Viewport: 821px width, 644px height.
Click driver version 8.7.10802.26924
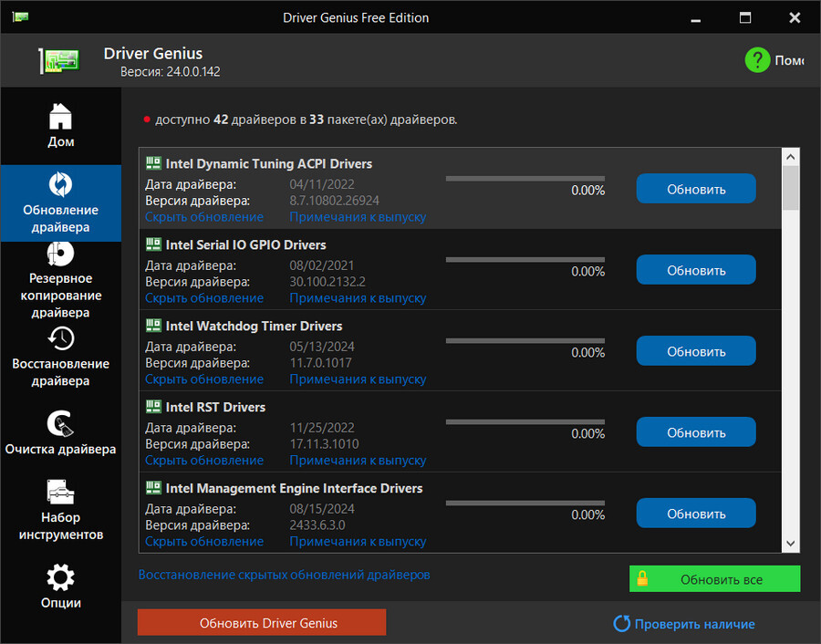coord(334,201)
